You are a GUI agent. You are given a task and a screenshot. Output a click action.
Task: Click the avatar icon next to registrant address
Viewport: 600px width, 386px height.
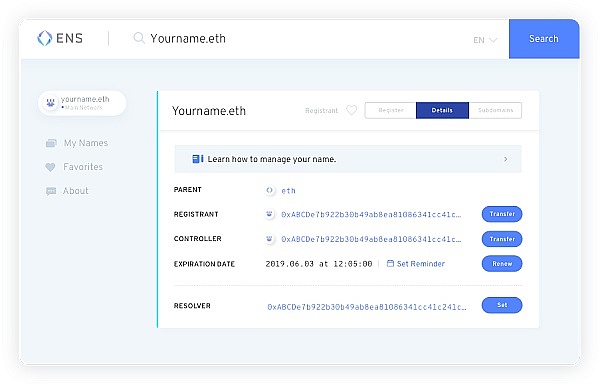tap(269, 214)
